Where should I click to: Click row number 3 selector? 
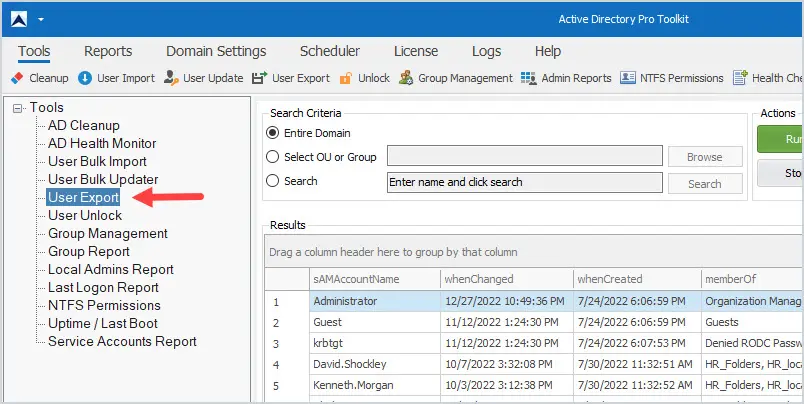click(287, 344)
